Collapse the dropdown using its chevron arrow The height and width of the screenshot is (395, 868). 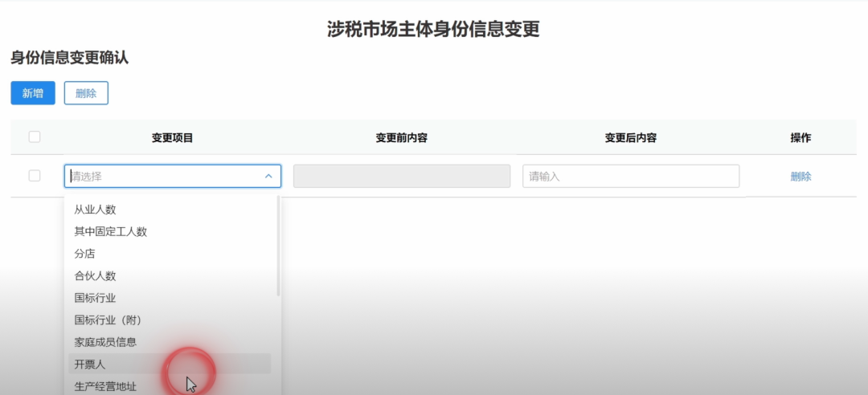[268, 176]
